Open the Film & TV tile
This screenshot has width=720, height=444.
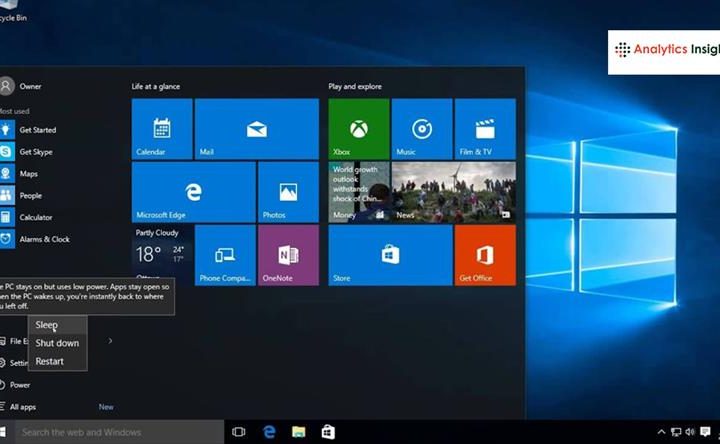(x=485, y=129)
